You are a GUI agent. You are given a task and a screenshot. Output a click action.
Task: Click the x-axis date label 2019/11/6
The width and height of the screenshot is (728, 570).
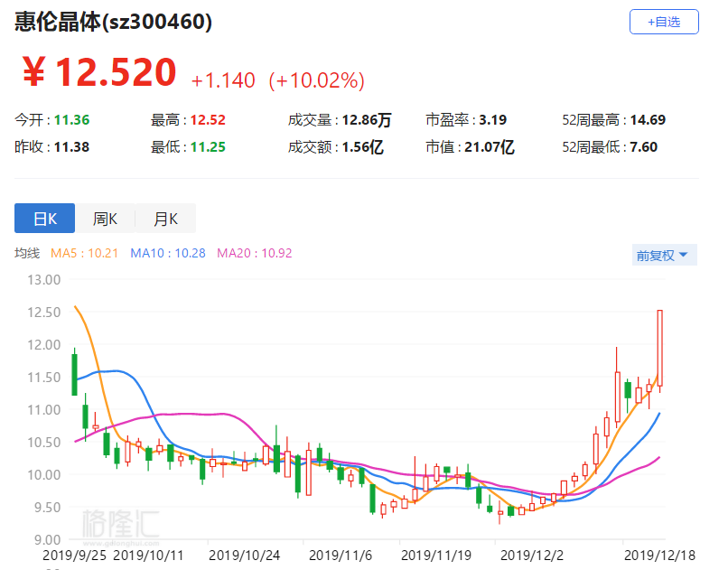tap(341, 556)
